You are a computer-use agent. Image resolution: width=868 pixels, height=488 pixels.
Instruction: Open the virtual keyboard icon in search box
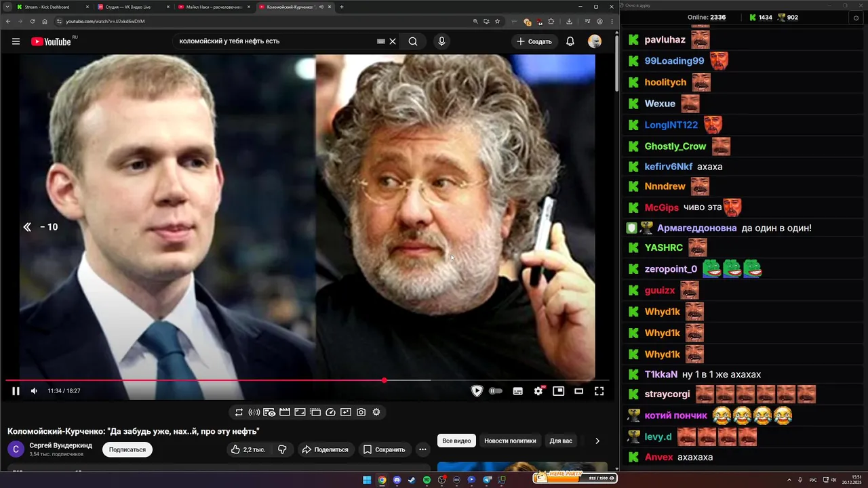click(381, 41)
